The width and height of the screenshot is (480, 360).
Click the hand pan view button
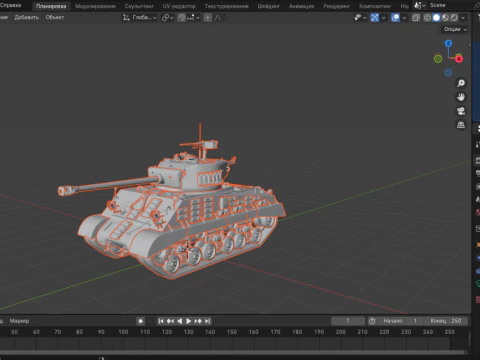pyautogui.click(x=461, y=97)
